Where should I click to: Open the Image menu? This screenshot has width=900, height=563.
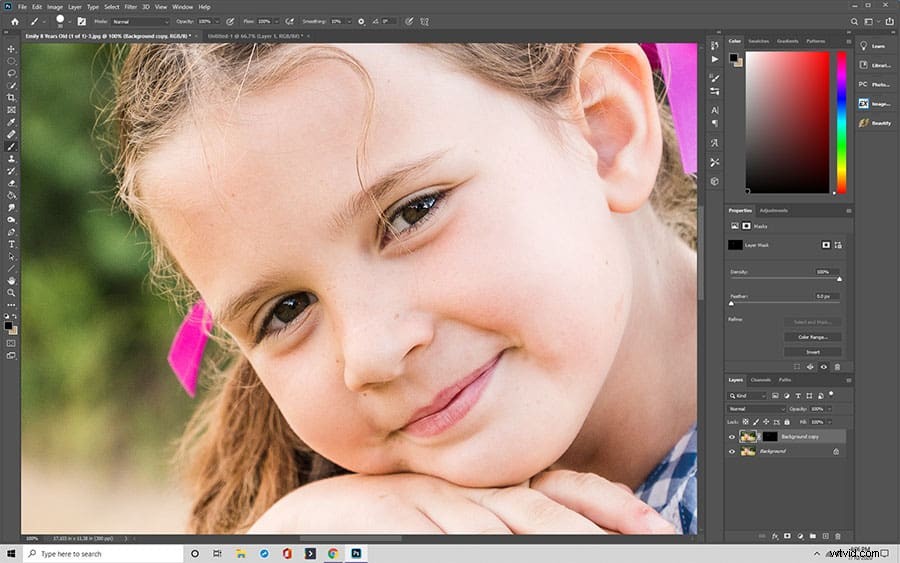pyautogui.click(x=55, y=7)
